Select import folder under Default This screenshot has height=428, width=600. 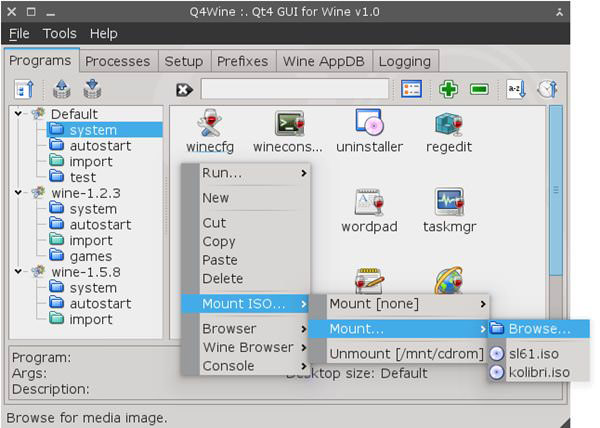pyautogui.click(x=81, y=161)
